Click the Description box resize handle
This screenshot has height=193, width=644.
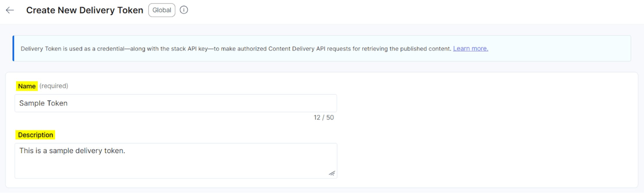(x=332, y=173)
